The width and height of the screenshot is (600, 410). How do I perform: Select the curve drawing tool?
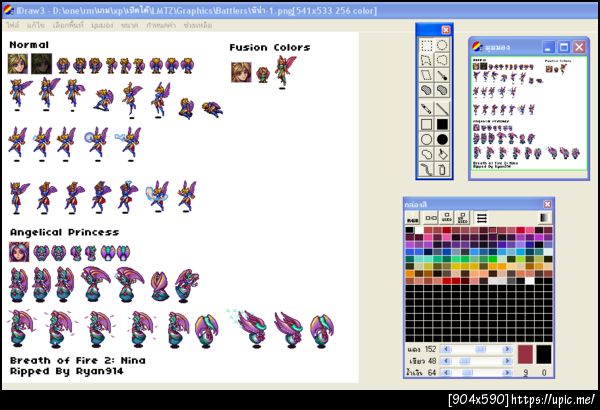tap(427, 169)
